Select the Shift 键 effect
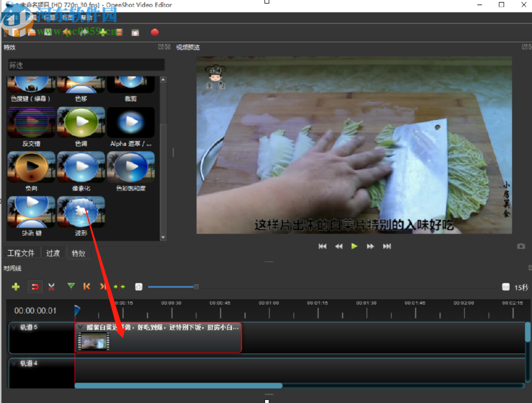The height and width of the screenshot is (403, 532). pos(31,217)
